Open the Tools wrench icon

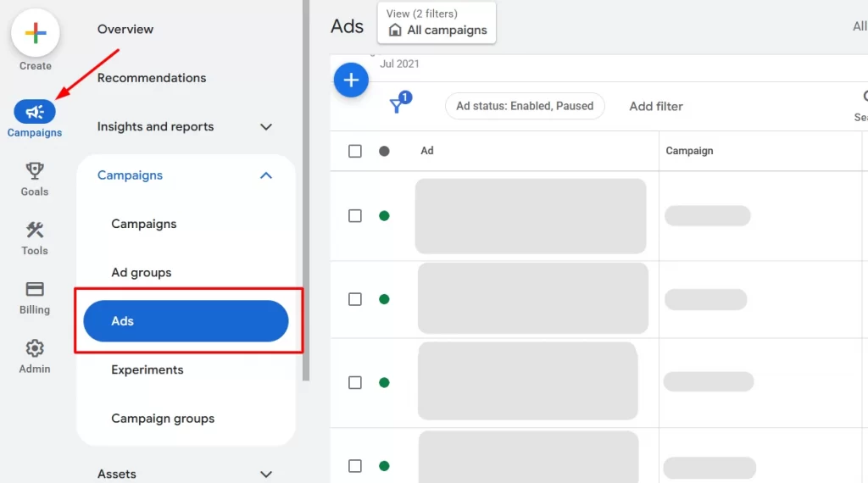pyautogui.click(x=35, y=230)
